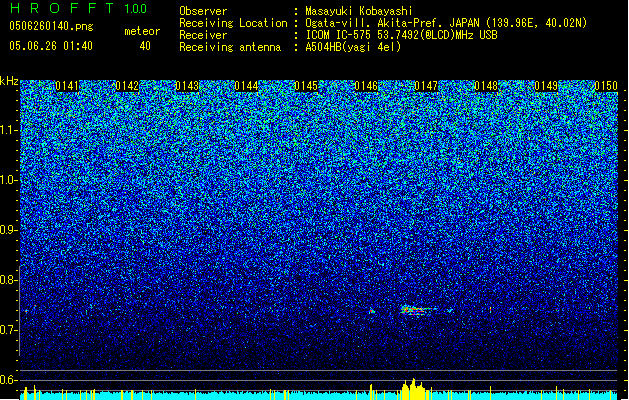Click the HROFFT 1.0.0 title text

point(78,8)
